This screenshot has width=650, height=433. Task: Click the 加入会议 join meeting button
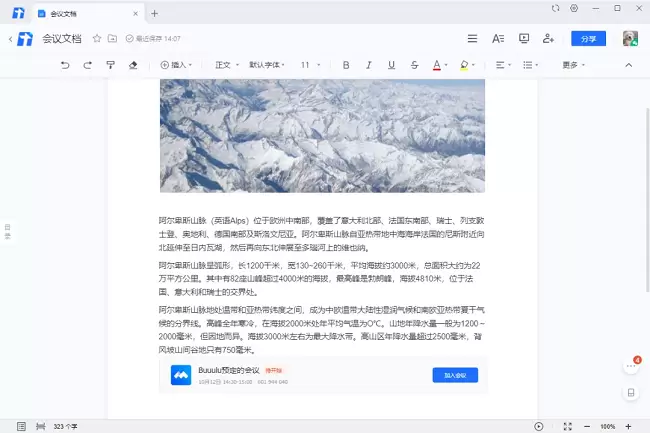coord(455,375)
